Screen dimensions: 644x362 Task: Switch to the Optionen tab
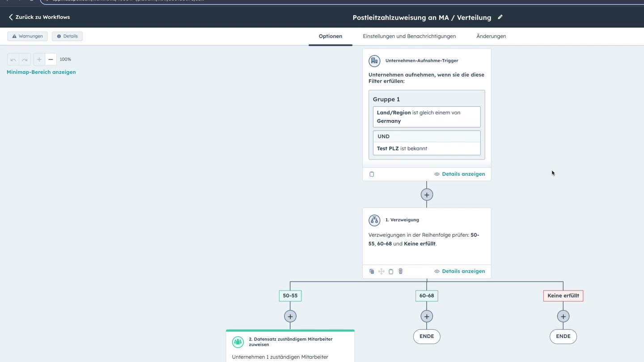tap(330, 36)
